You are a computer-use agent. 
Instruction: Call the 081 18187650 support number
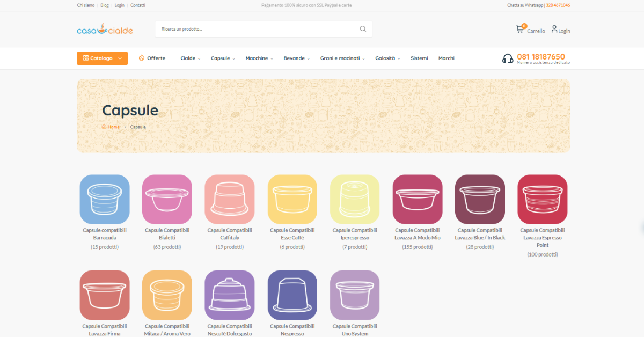pyautogui.click(x=541, y=56)
